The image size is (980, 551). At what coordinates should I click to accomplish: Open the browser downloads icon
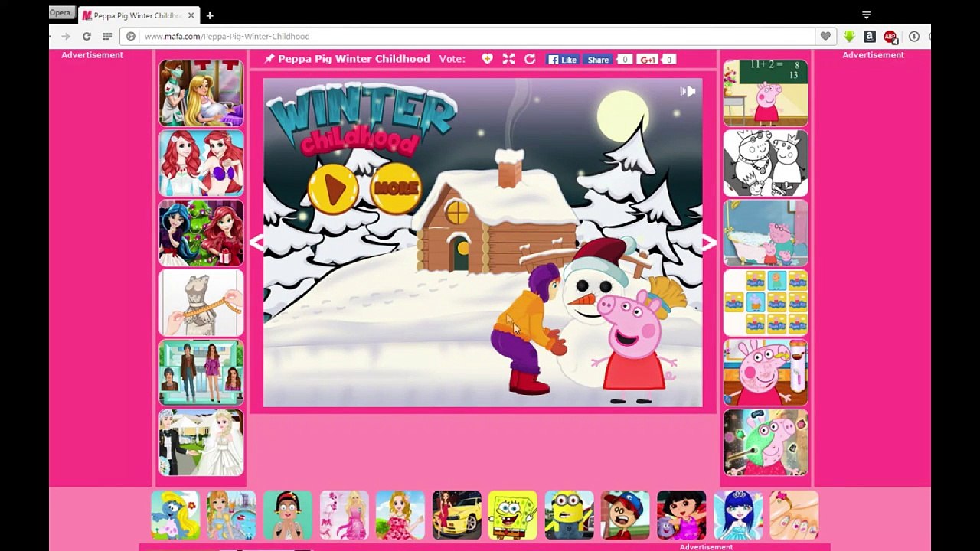coord(914,36)
